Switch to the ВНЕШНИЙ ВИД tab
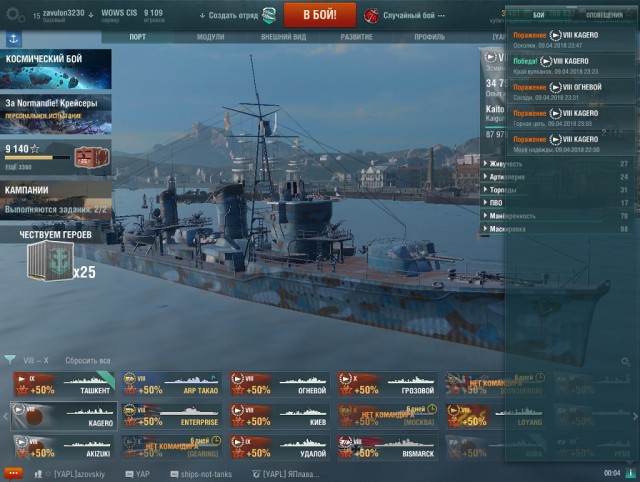The height and width of the screenshot is (482, 640). point(283,37)
